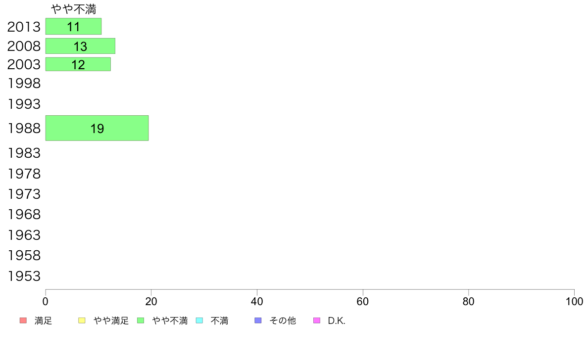Click the 1998 year label

click(24, 83)
